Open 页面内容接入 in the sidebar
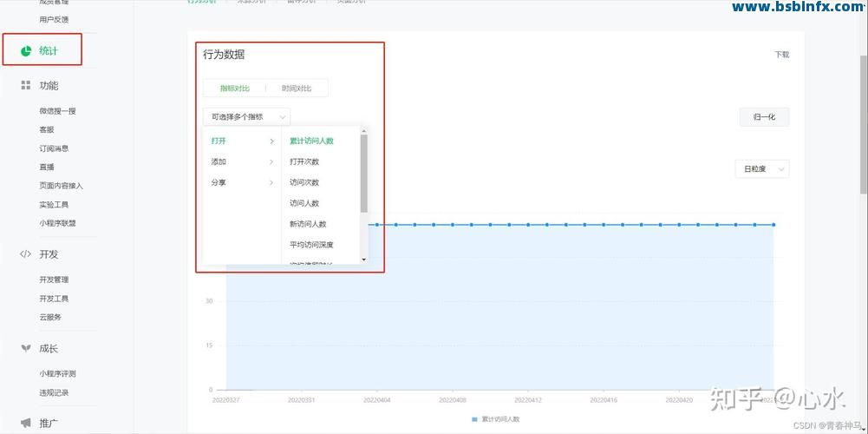The image size is (868, 434). (x=61, y=186)
